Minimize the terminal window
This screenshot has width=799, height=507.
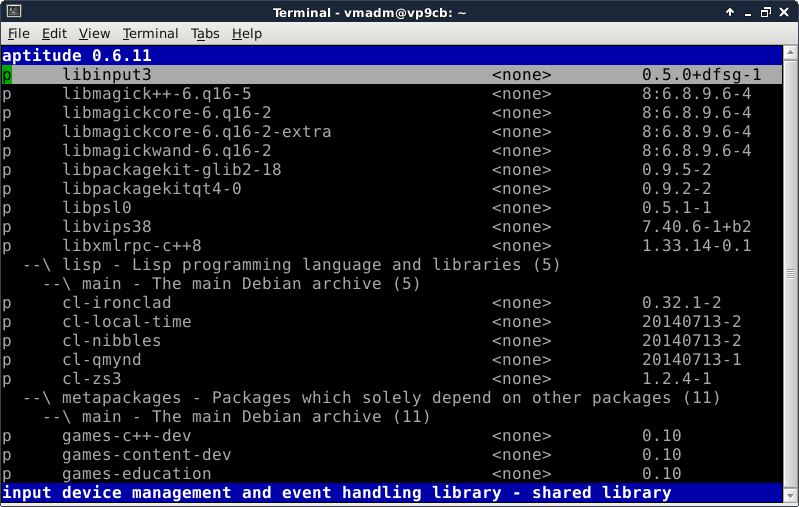[x=746, y=11]
